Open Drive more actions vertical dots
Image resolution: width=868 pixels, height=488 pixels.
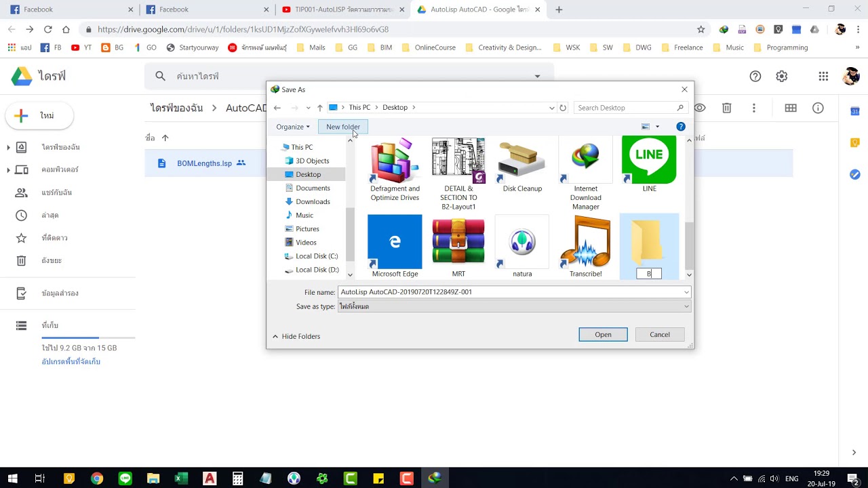pos(753,108)
